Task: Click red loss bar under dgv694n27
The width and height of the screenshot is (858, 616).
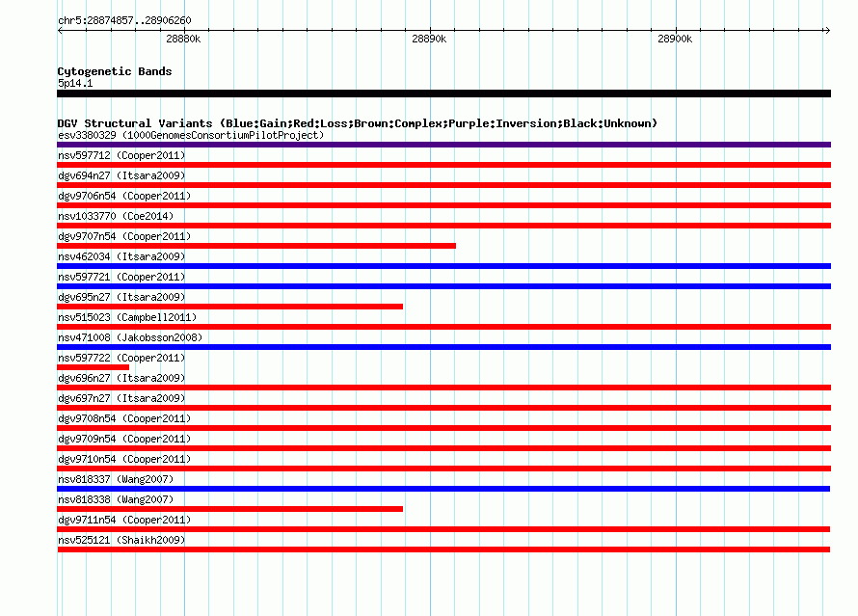Action: 443,185
